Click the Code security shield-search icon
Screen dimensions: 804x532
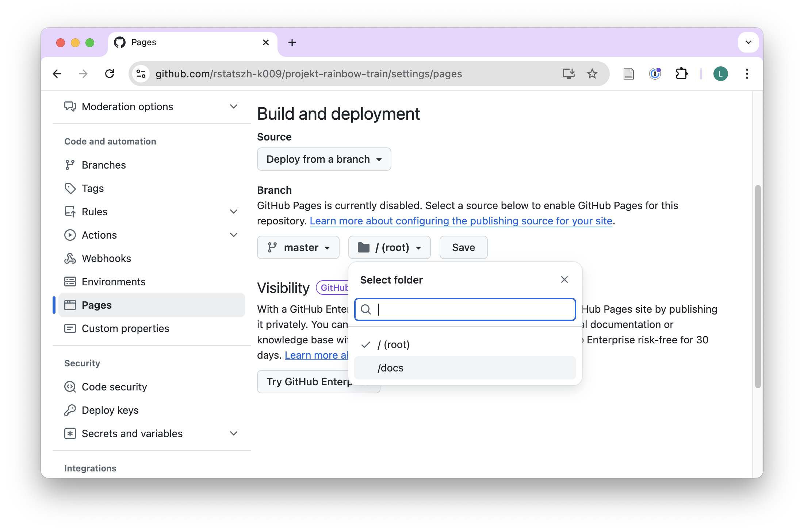click(x=70, y=387)
